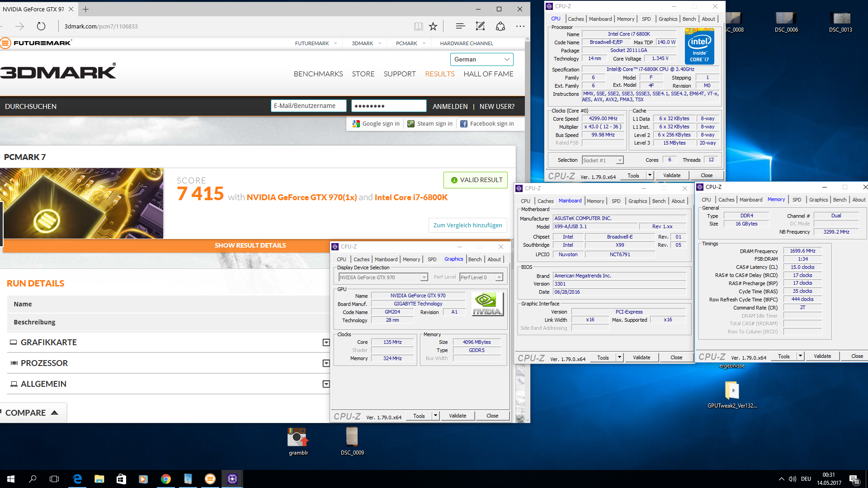Open Tools dropdown arrow in CPU window
The height and width of the screenshot is (488, 868).
[650, 175]
